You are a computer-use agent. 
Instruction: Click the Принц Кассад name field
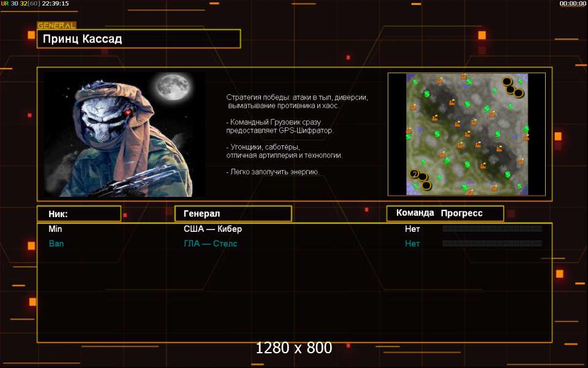coord(139,39)
